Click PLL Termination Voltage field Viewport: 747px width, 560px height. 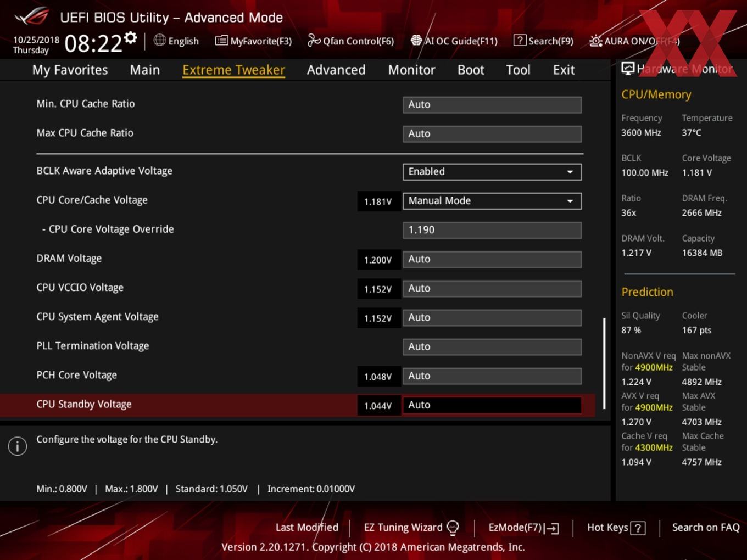point(492,346)
